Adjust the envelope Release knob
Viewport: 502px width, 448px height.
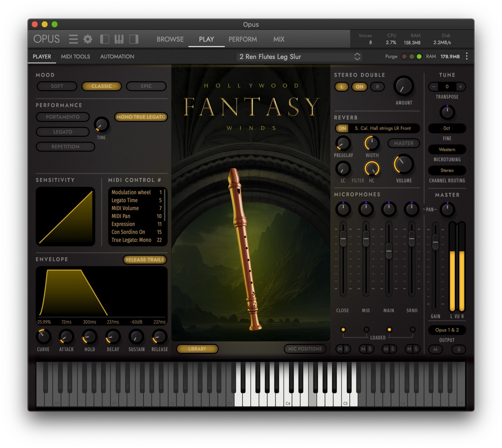160,337
